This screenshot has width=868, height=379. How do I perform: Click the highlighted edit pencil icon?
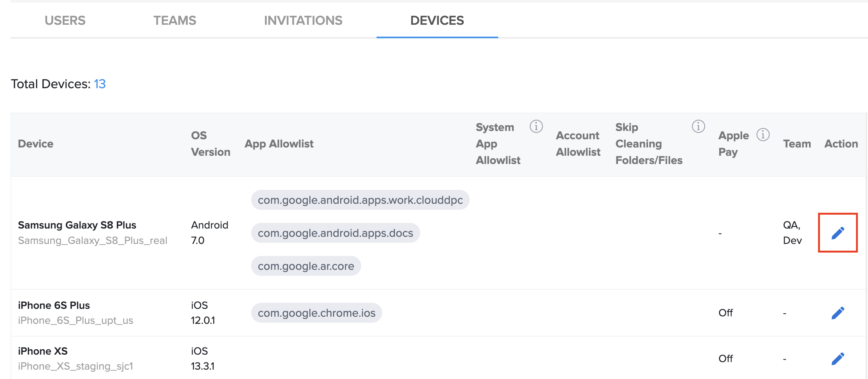pyautogui.click(x=838, y=232)
